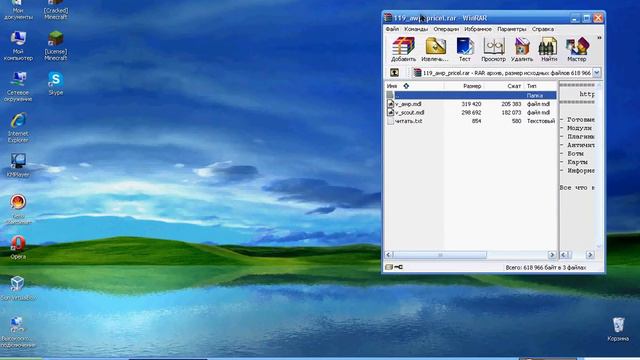Screen dimensions: 640x360
Task: Open Мой компьютер desktop icon
Action: pyautogui.click(x=18, y=46)
